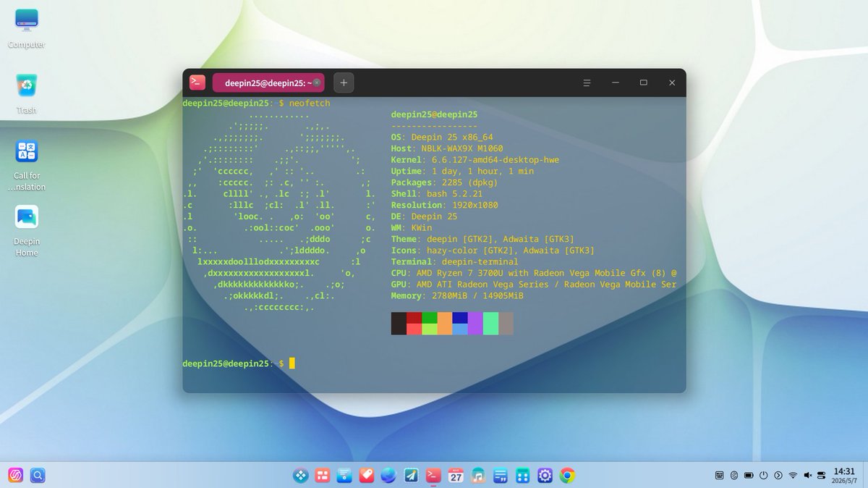Launch the blue globe browser in dock
This screenshot has height=488, width=868.
click(x=389, y=475)
